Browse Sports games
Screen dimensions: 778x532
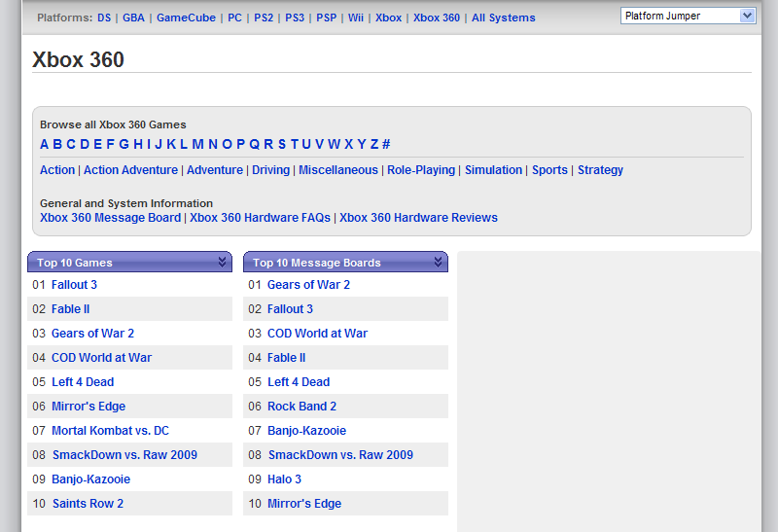coord(549,170)
